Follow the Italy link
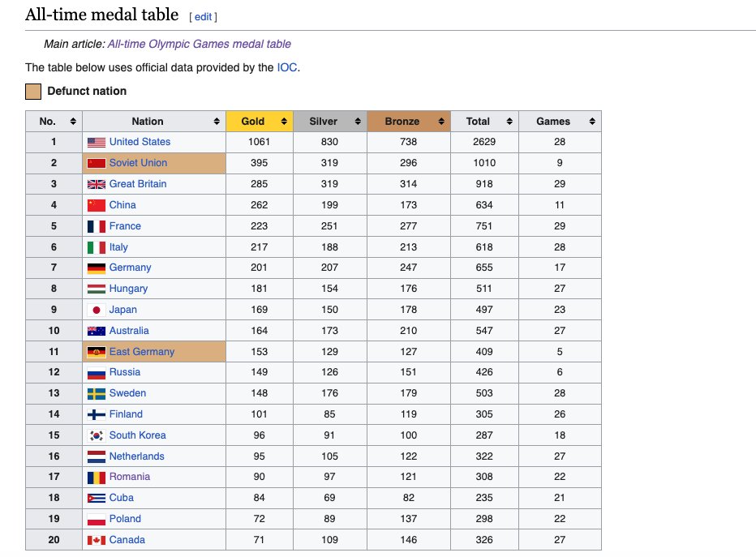Image resolution: width=756 pixels, height=557 pixels. [x=118, y=247]
